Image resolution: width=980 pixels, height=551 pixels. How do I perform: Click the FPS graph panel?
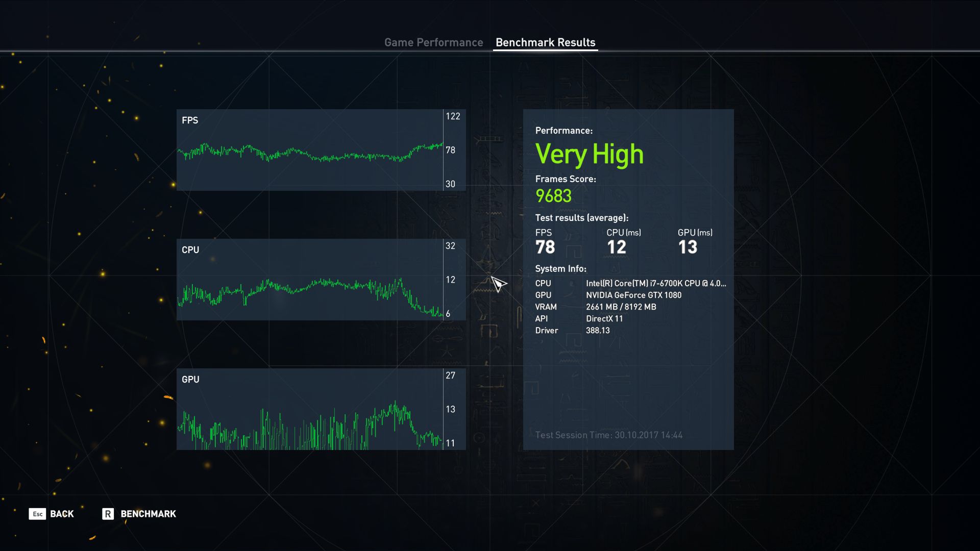click(x=310, y=150)
